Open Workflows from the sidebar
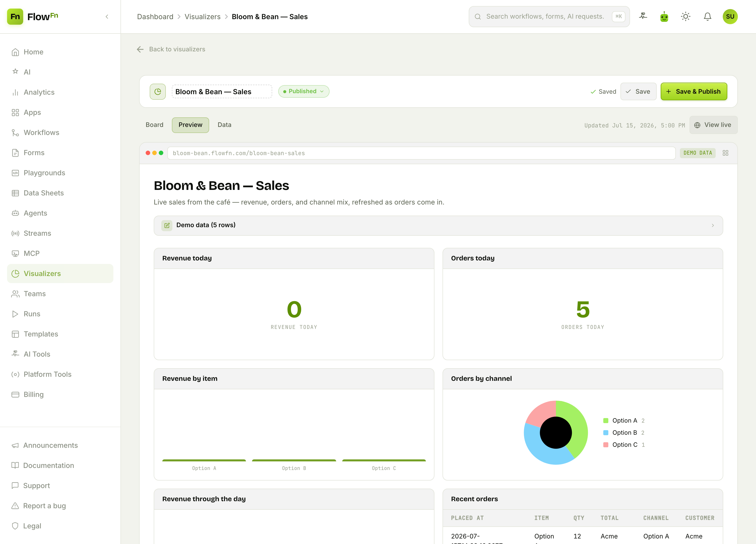Image resolution: width=756 pixels, height=544 pixels. [x=60, y=132]
